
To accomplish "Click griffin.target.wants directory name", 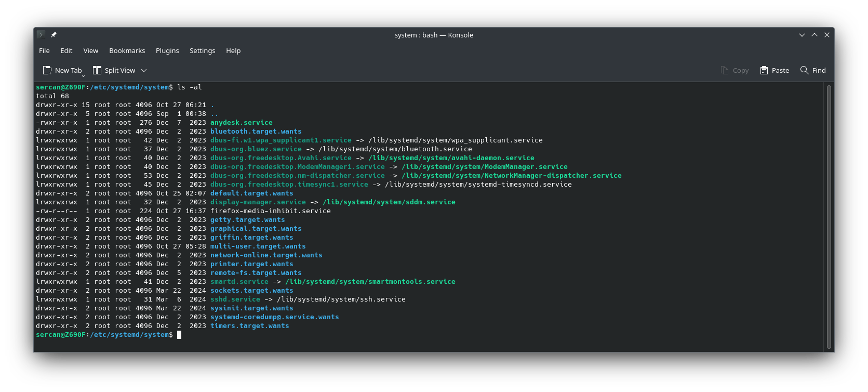I will pos(252,238).
